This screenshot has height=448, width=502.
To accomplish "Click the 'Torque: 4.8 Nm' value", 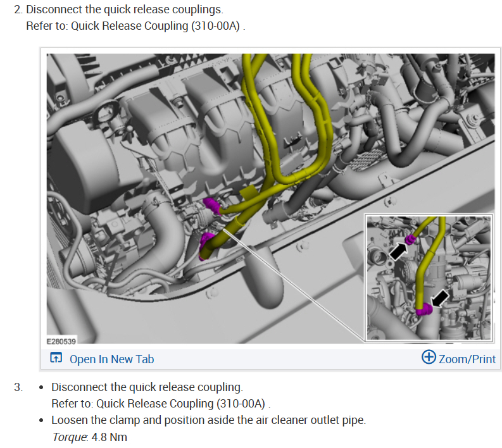I will coord(90,437).
